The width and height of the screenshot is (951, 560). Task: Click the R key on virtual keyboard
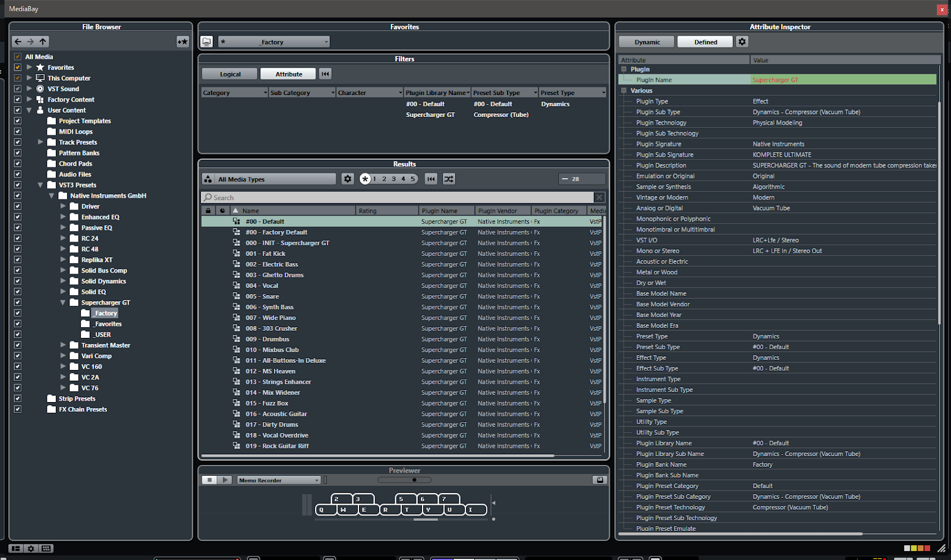(389, 510)
